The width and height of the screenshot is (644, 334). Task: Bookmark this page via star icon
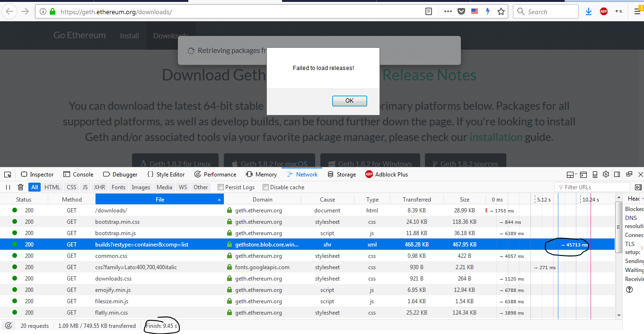(501, 11)
